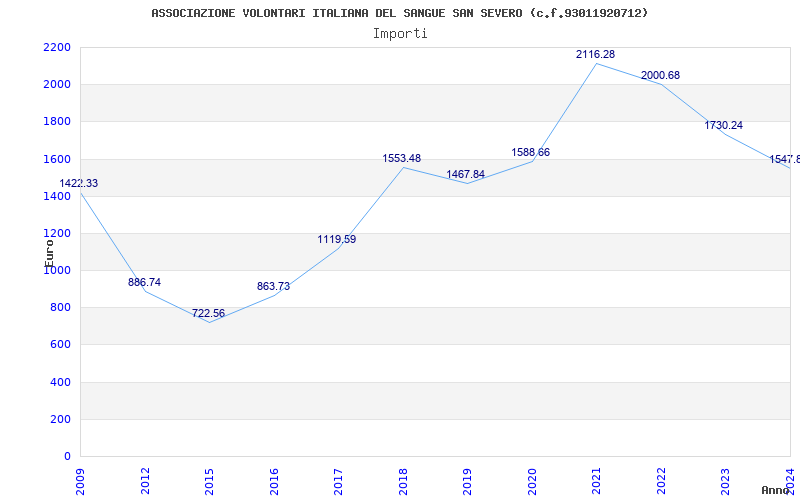
Task: Select the 1119.59 data label
Action: (337, 239)
